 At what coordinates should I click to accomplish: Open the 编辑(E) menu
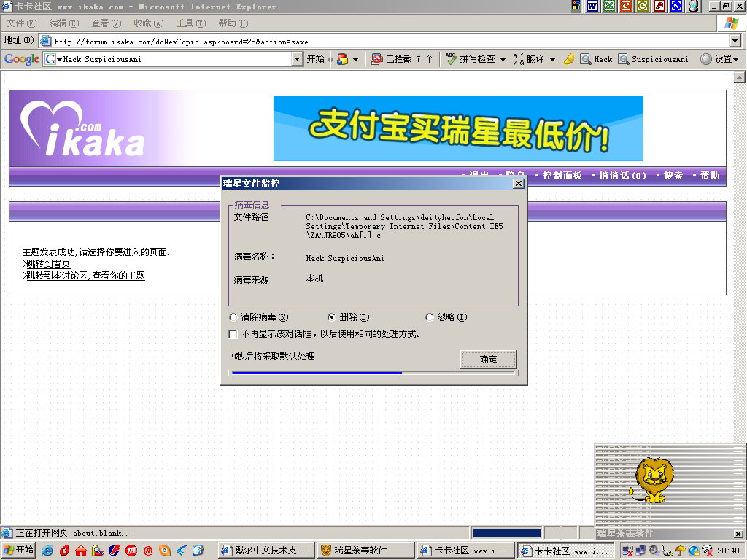(64, 23)
